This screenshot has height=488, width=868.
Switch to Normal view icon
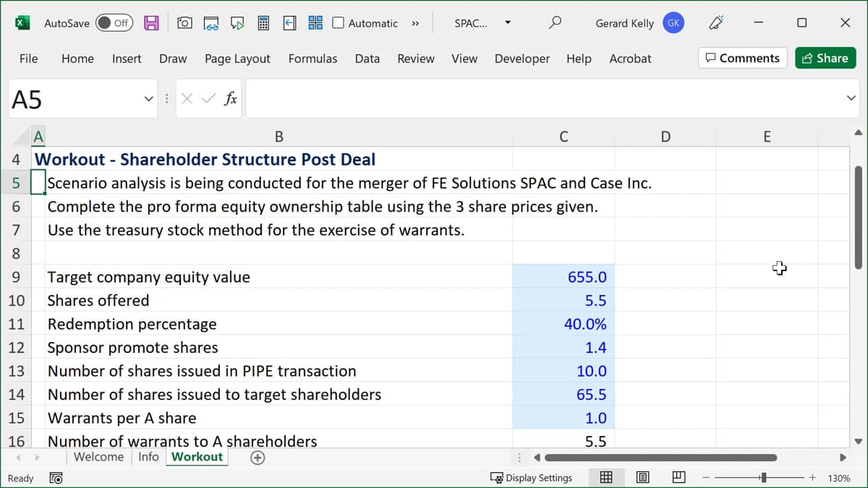[x=607, y=478]
